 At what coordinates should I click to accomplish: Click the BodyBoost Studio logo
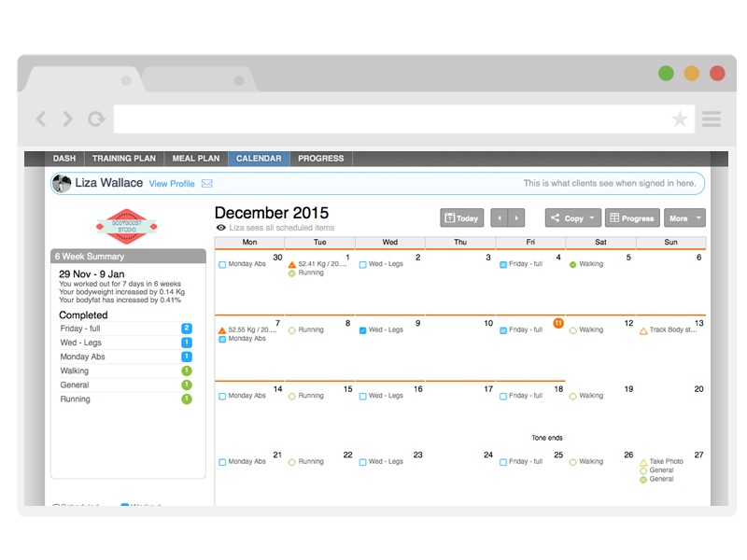tap(127, 226)
